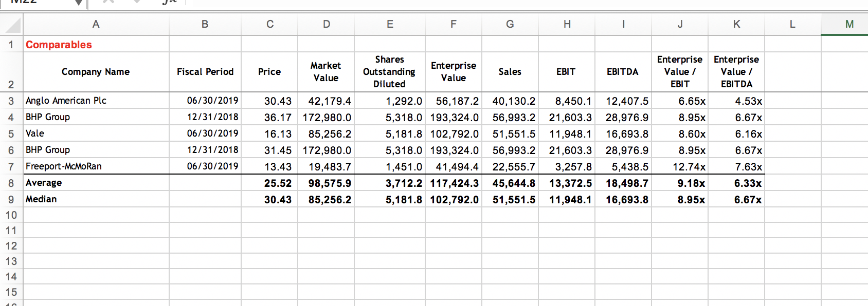This screenshot has width=868, height=306.
Task: Select the Market Value header cell
Action: click(x=326, y=72)
